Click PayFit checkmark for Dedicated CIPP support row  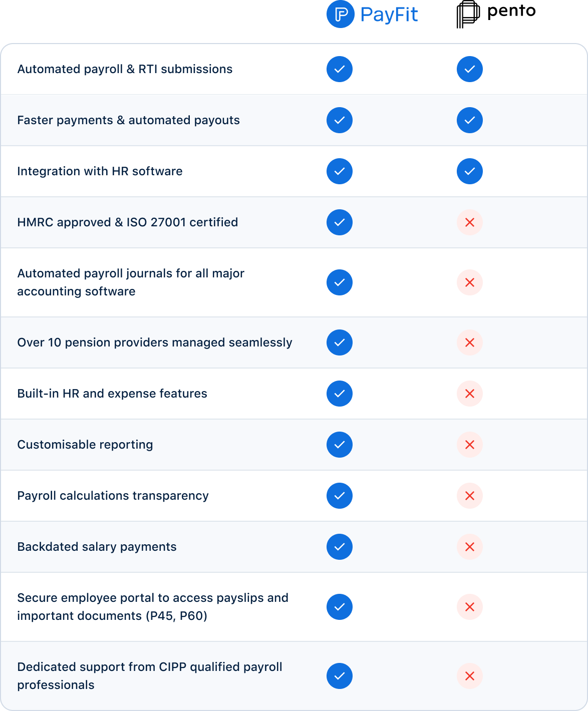[x=340, y=676]
